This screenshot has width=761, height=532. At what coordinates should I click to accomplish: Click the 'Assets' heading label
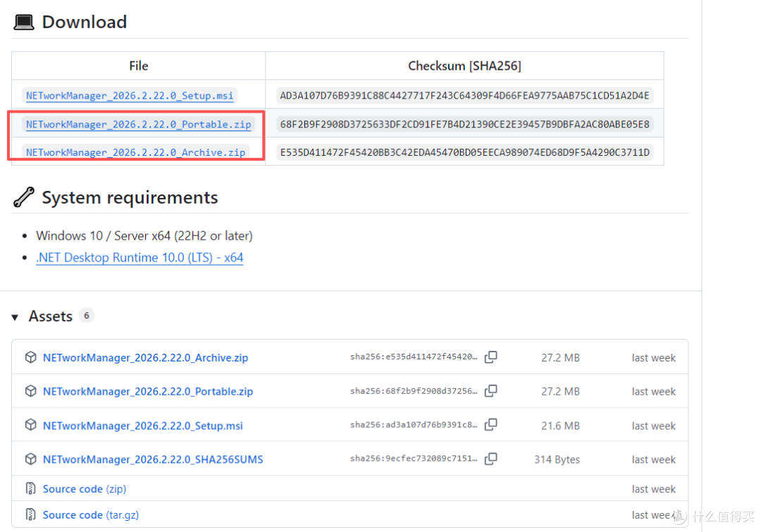(51, 316)
